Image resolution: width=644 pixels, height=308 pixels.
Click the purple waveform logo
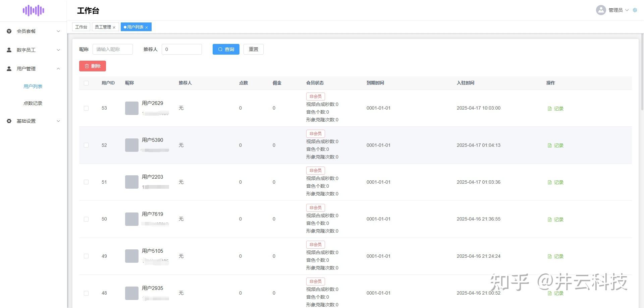coord(34,10)
